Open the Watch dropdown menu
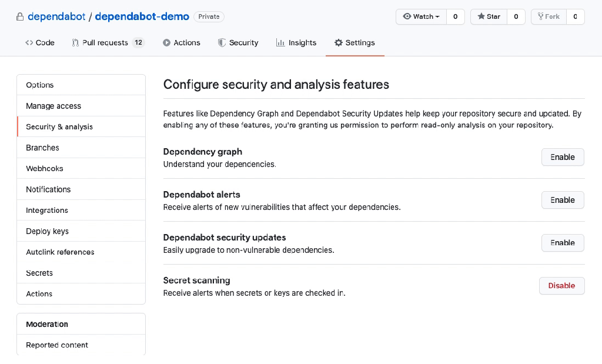This screenshot has width=602, height=364. click(x=421, y=16)
